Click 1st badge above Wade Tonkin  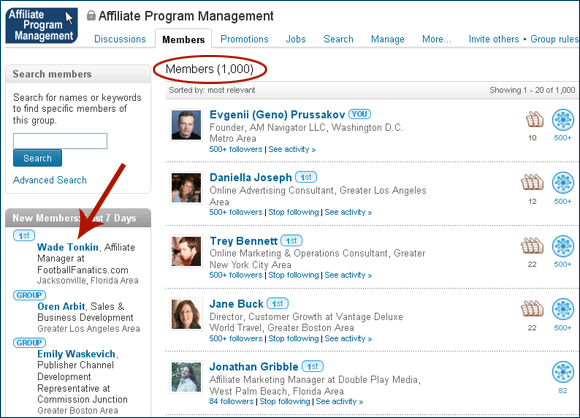pos(24,235)
